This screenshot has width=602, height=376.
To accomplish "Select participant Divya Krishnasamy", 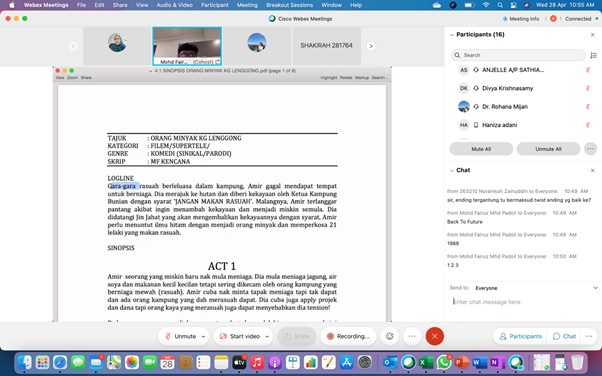I will click(x=507, y=88).
